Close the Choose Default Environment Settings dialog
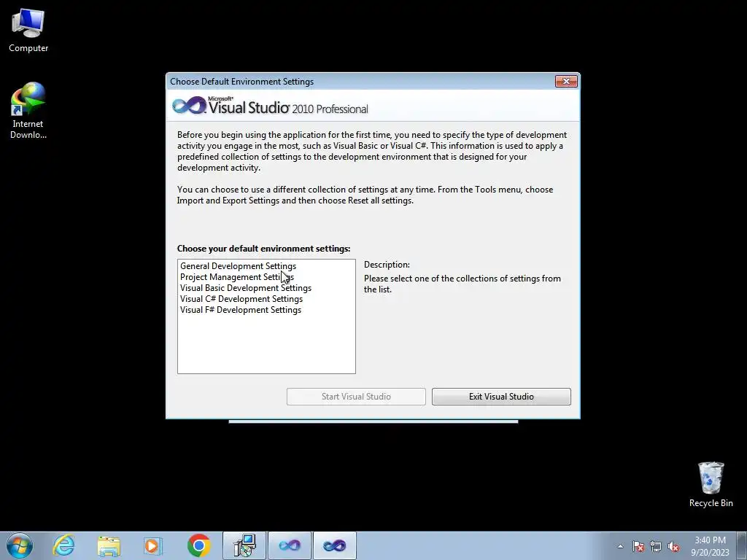 tap(566, 82)
